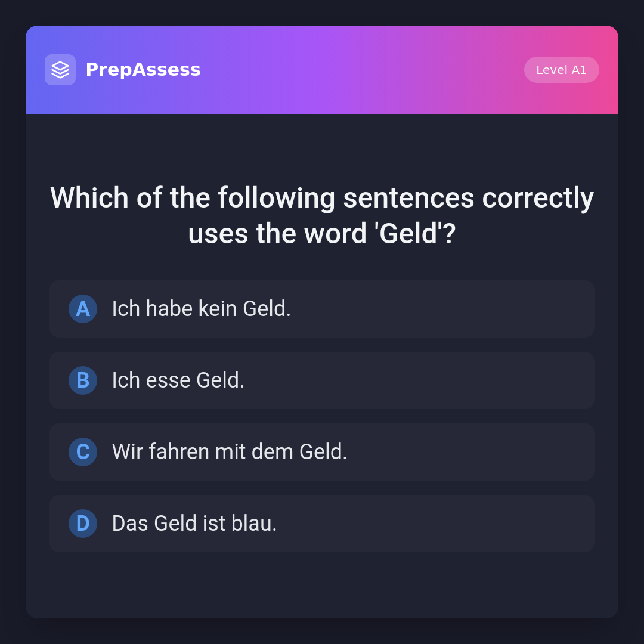Click the Level A1 badge
Viewport: 644px width, 644px height.
[561, 70]
